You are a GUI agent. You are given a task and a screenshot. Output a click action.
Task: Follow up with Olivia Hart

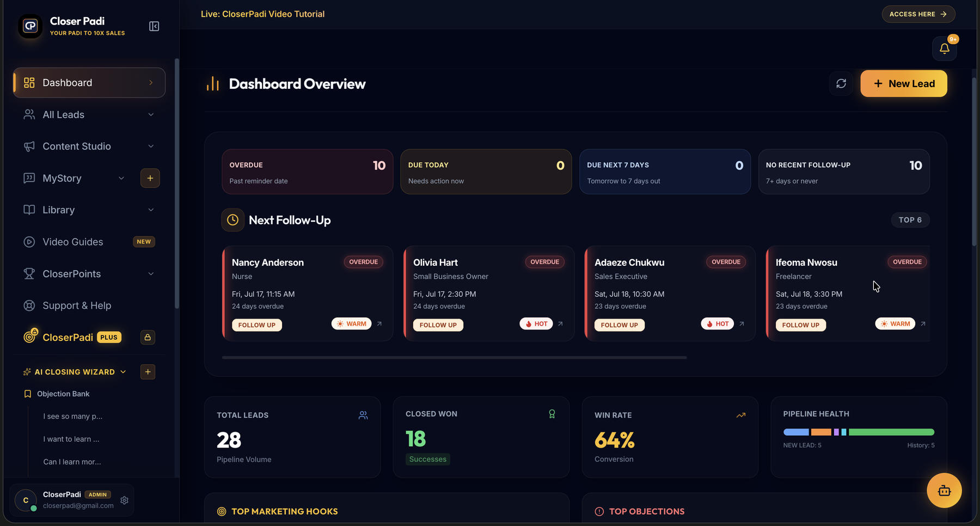(x=438, y=325)
